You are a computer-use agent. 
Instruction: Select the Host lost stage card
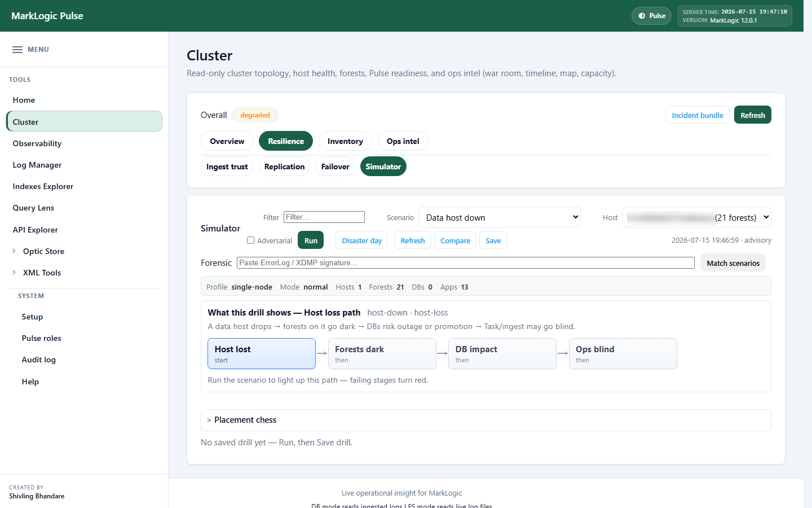pos(262,354)
